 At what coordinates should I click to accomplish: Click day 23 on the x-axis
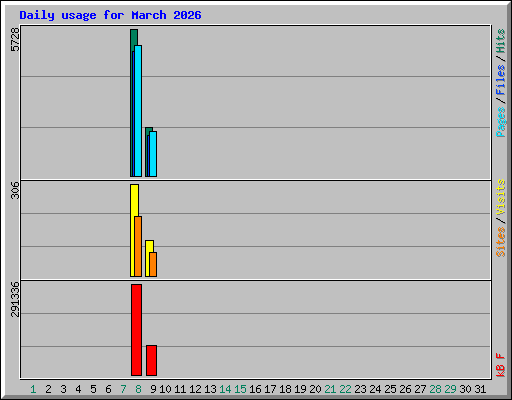click(x=360, y=389)
